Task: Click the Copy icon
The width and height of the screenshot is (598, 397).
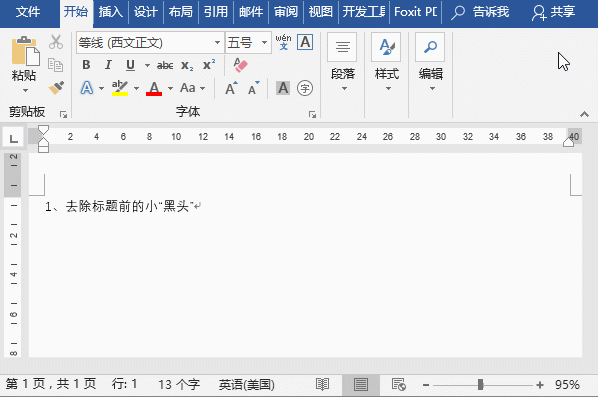Action: (56, 65)
